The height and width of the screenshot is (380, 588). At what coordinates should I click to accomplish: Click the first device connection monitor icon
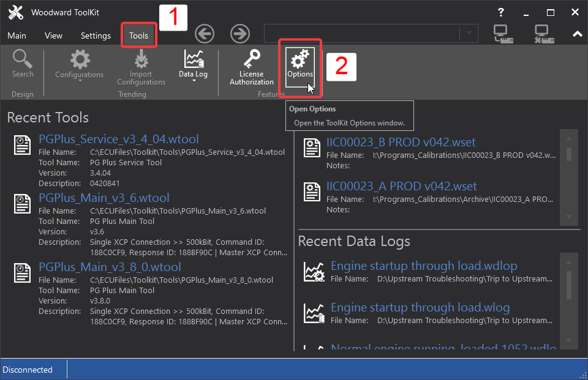[502, 34]
